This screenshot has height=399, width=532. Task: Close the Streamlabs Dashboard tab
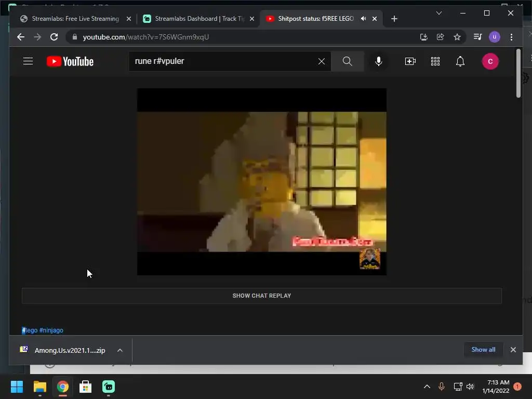tap(252, 19)
